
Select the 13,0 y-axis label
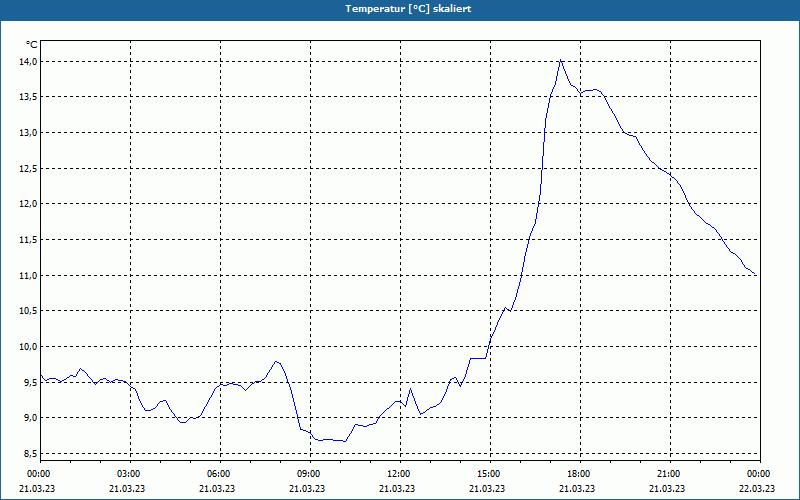pyautogui.click(x=29, y=133)
